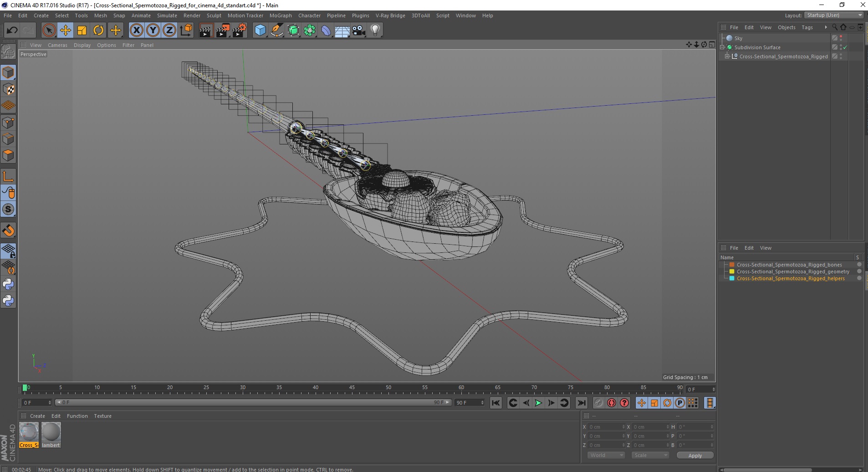Toggle Autokeying button
This screenshot has height=472, width=868.
click(x=611, y=403)
